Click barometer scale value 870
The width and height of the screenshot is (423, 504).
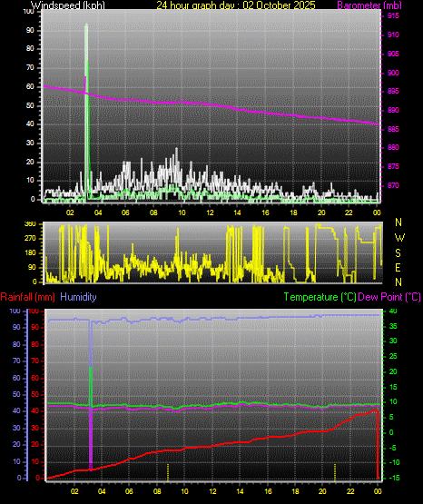tap(393, 185)
